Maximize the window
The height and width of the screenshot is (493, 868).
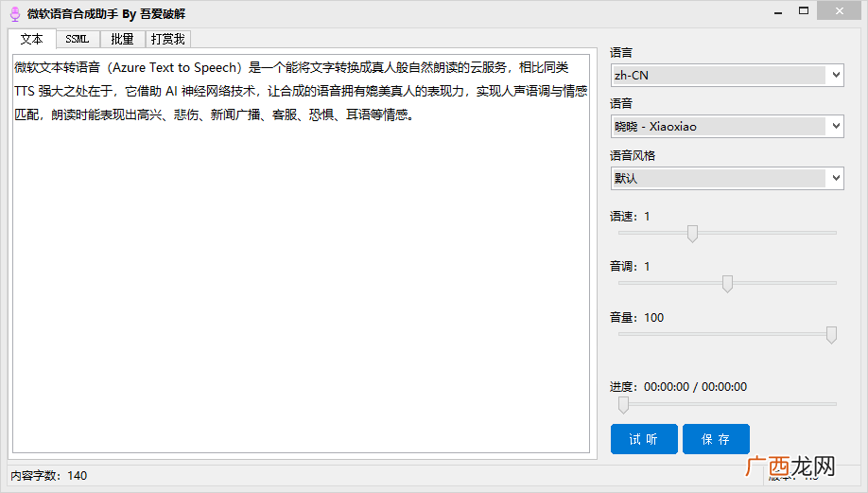(804, 11)
